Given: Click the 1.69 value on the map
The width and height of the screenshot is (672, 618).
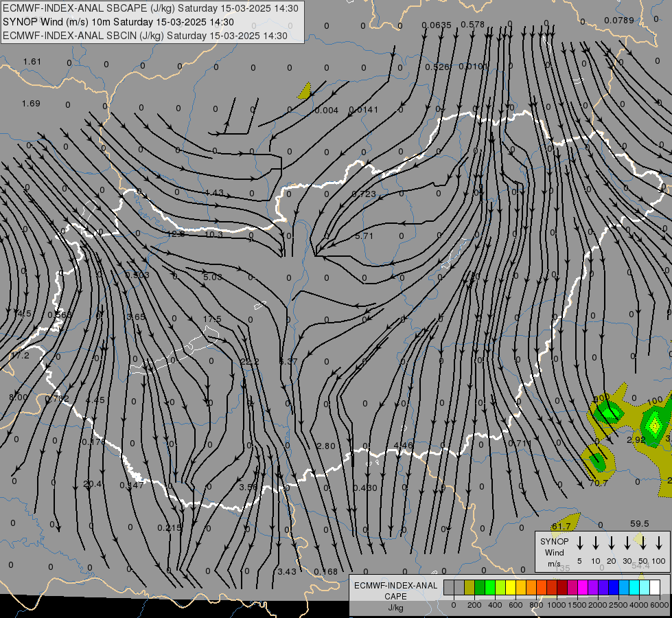Looking at the screenshot, I should coord(31,104).
